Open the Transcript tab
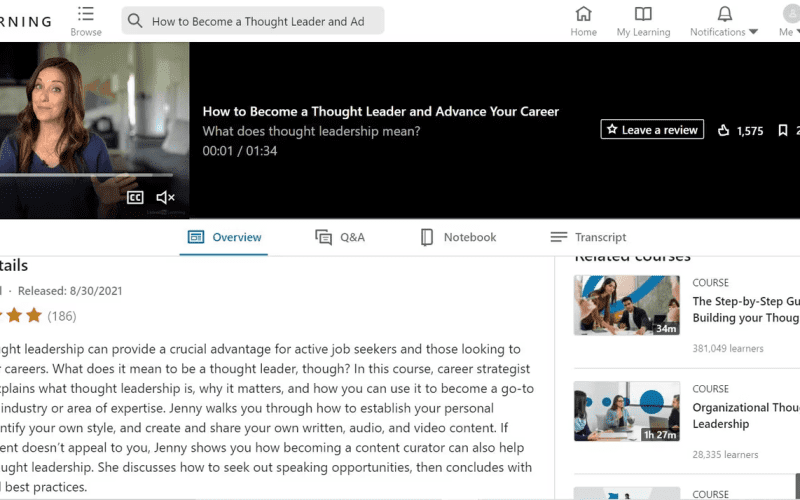The image size is (800, 500). (x=588, y=237)
